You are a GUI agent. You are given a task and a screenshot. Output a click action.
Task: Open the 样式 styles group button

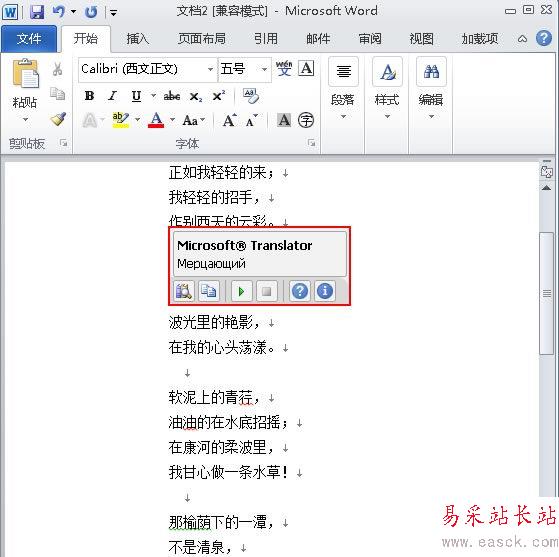coord(387,89)
